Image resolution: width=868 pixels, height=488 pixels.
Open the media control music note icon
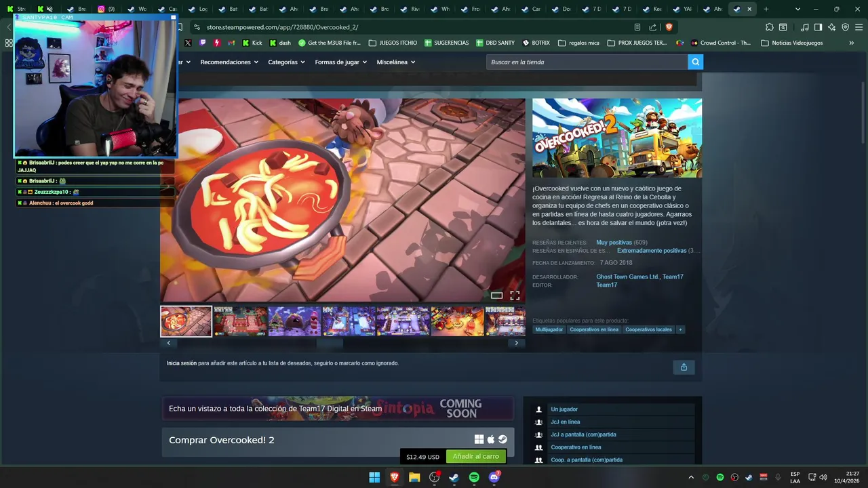[x=804, y=27]
